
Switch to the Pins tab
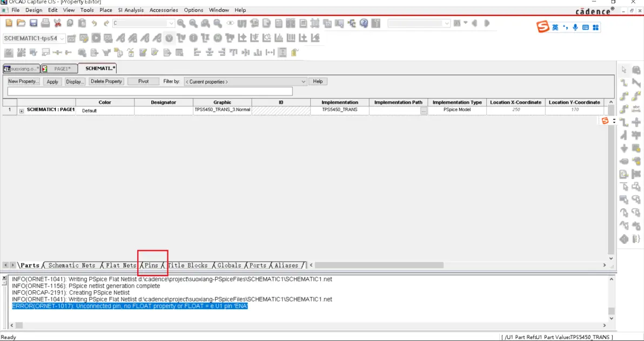click(x=151, y=265)
